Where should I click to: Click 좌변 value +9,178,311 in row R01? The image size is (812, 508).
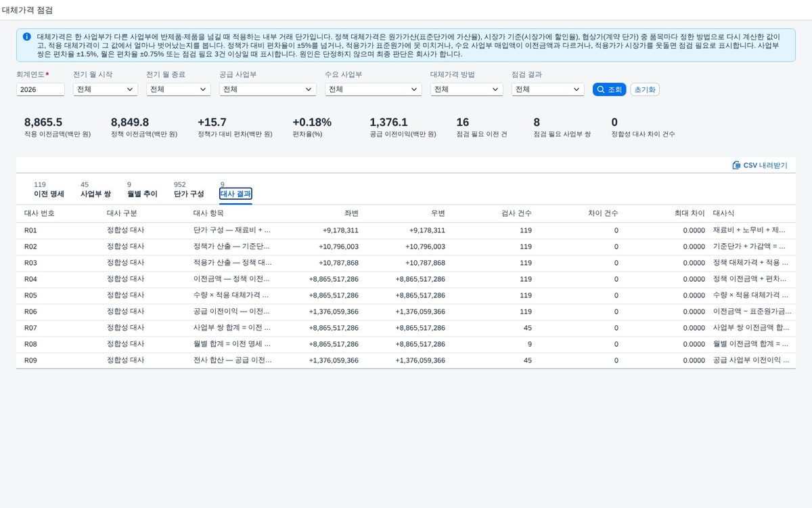click(x=340, y=230)
